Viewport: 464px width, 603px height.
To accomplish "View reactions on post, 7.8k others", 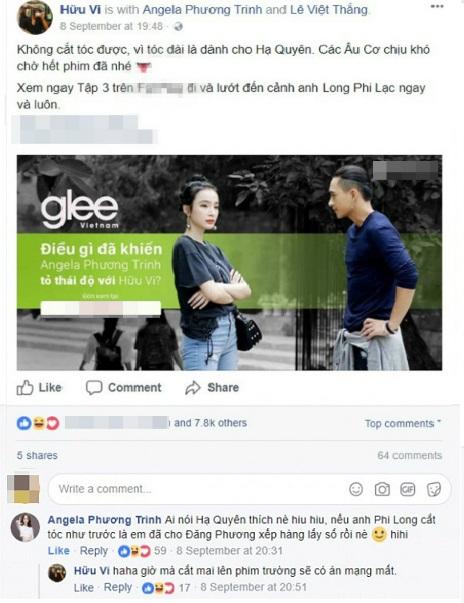I will [210, 423].
